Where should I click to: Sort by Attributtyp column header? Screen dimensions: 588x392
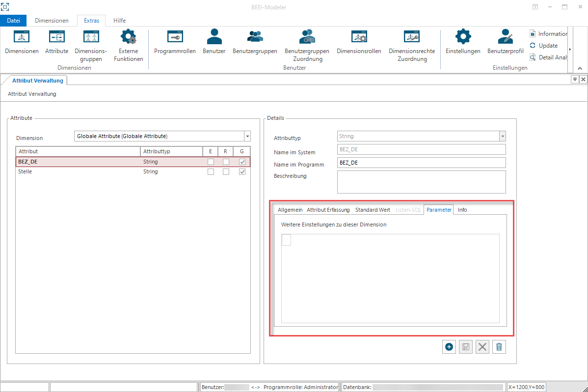pyautogui.click(x=172, y=151)
